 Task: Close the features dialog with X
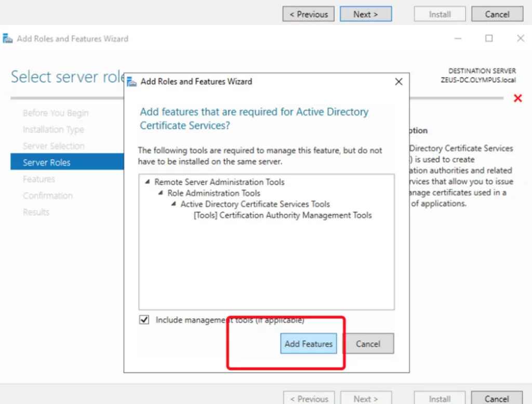pos(398,82)
